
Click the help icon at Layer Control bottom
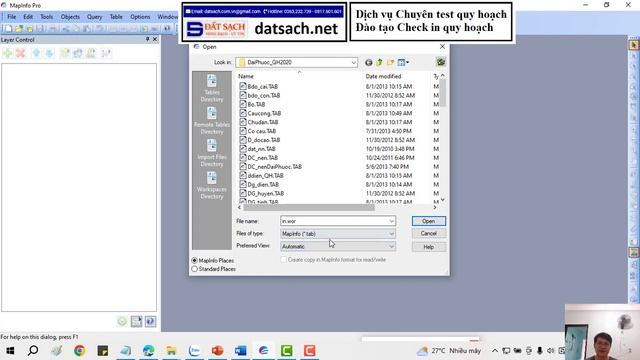click(150, 322)
